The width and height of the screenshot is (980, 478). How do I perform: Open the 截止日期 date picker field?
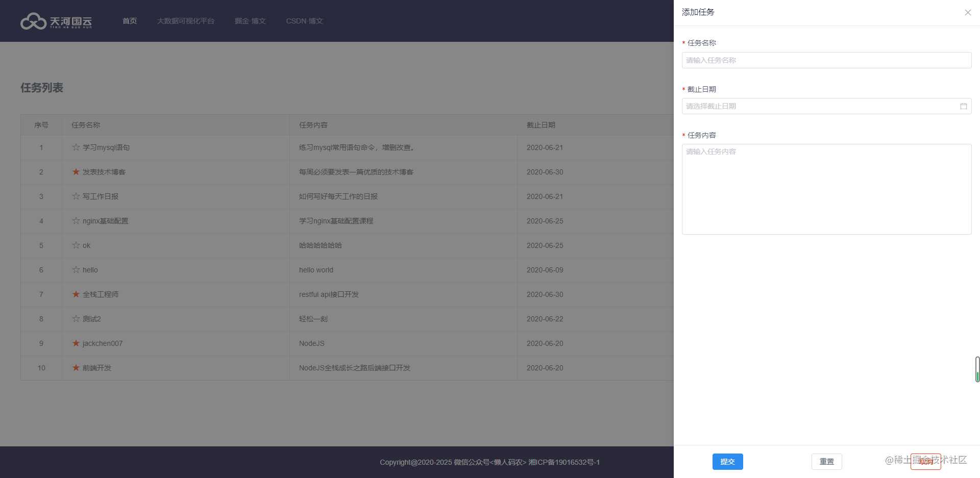tap(826, 106)
